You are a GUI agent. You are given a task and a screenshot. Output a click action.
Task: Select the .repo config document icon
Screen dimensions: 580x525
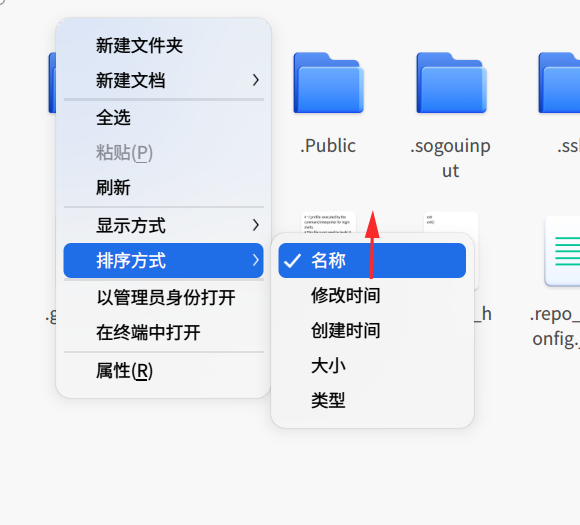(x=562, y=251)
